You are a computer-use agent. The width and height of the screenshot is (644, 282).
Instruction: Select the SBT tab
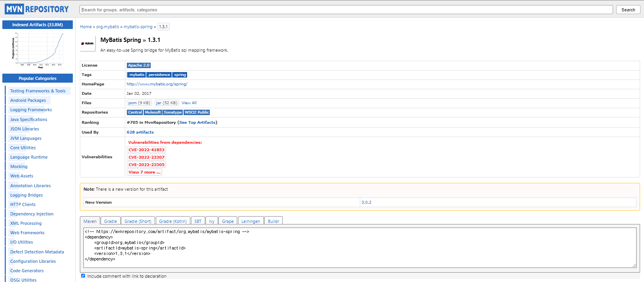[x=198, y=221]
